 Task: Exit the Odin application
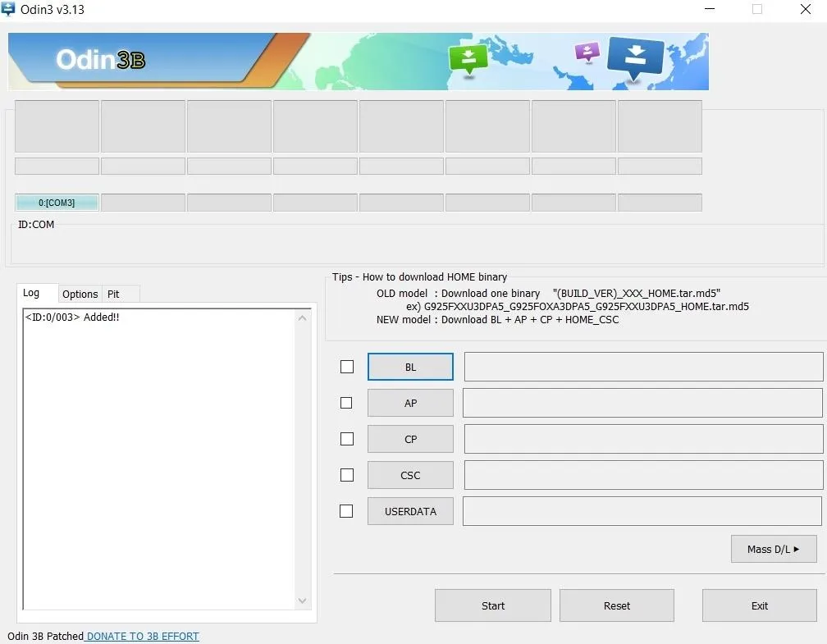click(760, 605)
